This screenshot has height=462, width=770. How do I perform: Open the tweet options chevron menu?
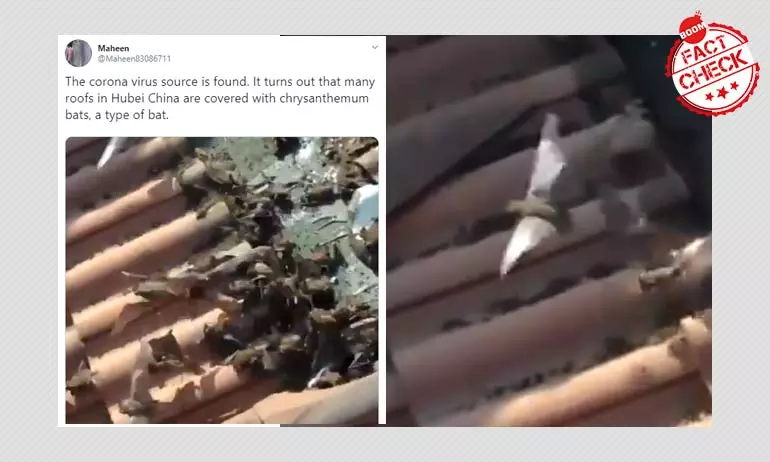point(375,48)
